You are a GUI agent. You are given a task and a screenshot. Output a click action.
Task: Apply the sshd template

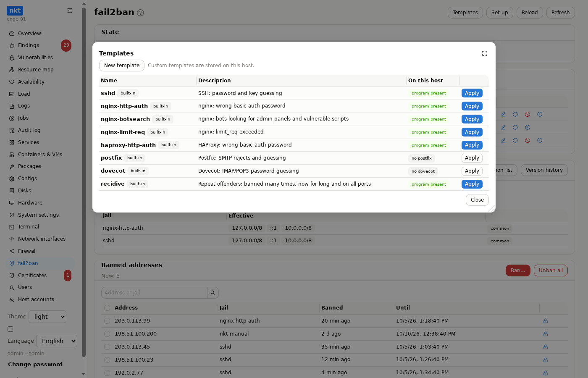pos(472,93)
